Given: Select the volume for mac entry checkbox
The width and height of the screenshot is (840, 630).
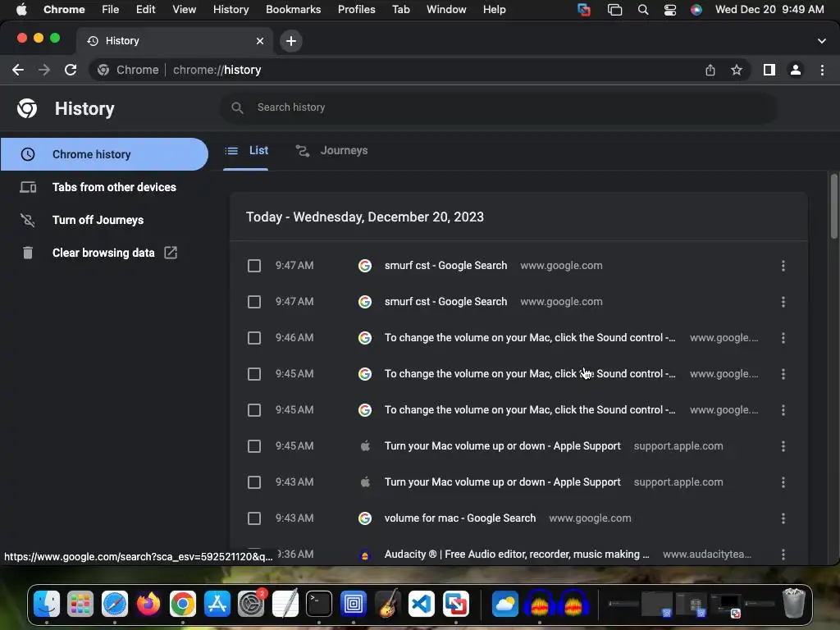Looking at the screenshot, I should click(x=254, y=518).
